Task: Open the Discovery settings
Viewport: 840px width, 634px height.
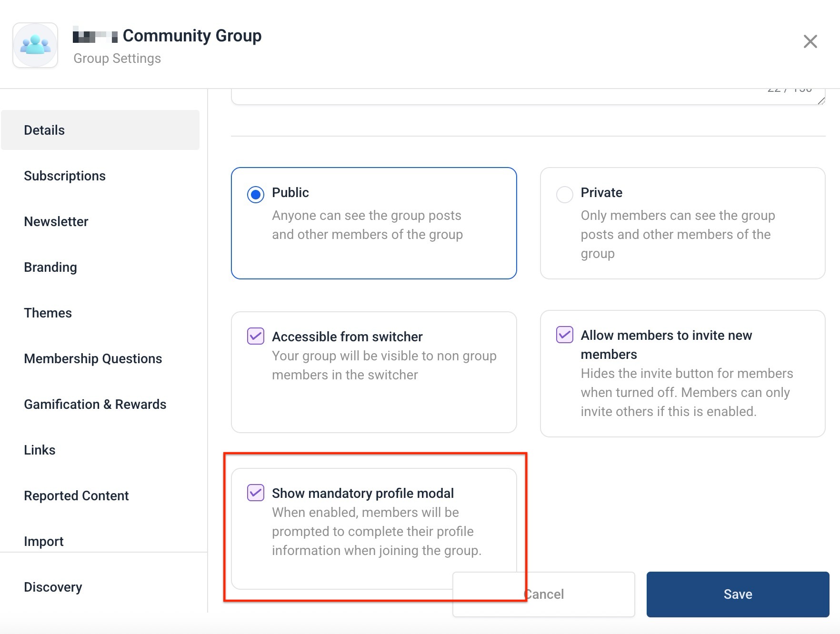Action: point(53,587)
